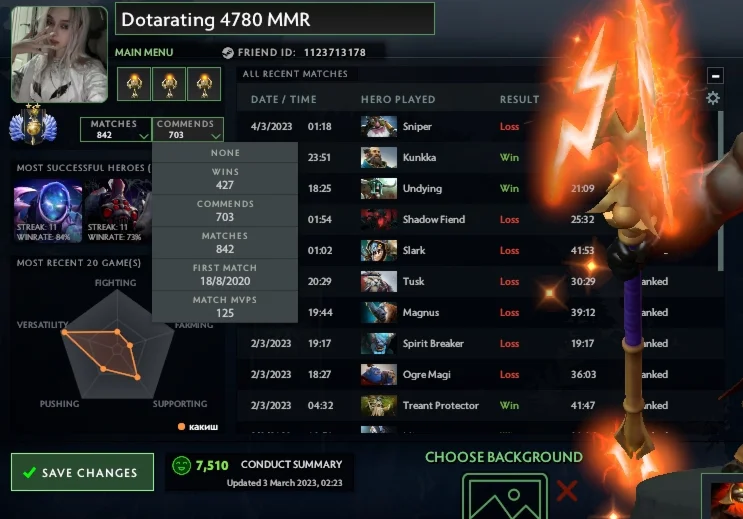Click the recent matches vertical scrollbar
Viewport: 743px width, 519px height.
pos(721,191)
